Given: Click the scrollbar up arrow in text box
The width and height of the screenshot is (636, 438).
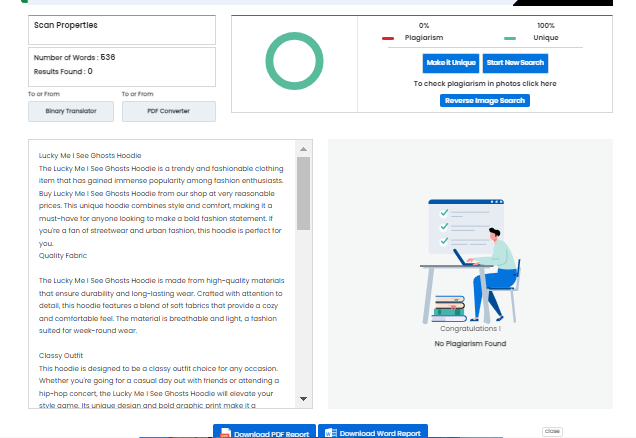Looking at the screenshot, I should tap(303, 149).
